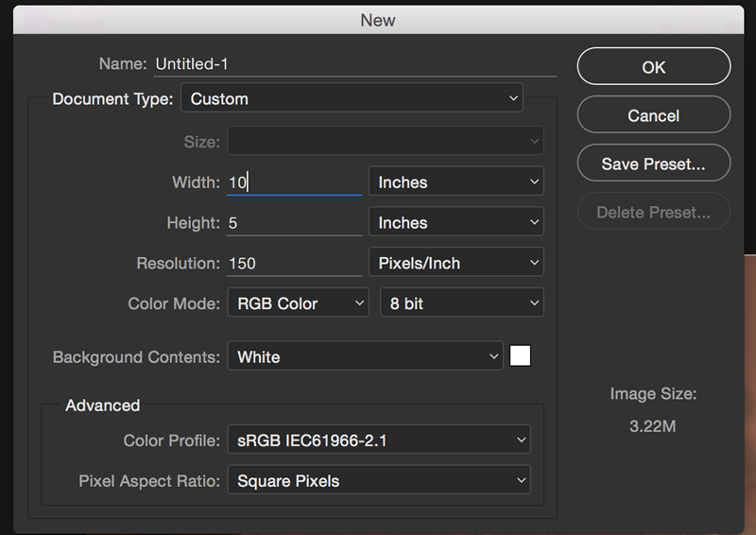The height and width of the screenshot is (535, 756).
Task: Click the Name field Untitled-1
Action: 355,64
